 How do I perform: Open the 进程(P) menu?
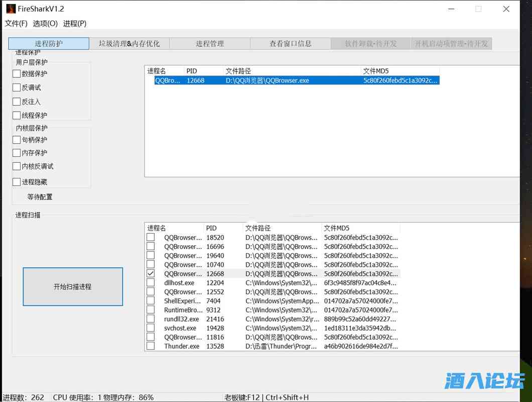75,24
